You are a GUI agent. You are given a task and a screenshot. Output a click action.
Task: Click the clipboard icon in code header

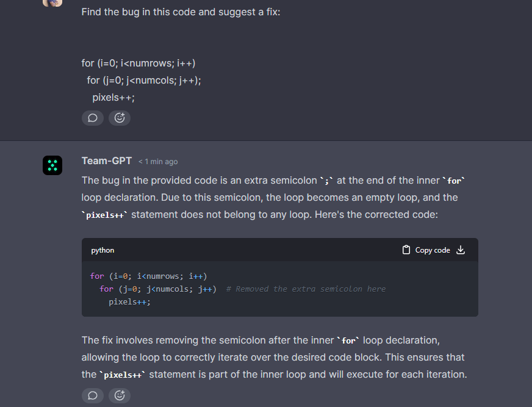tap(406, 250)
